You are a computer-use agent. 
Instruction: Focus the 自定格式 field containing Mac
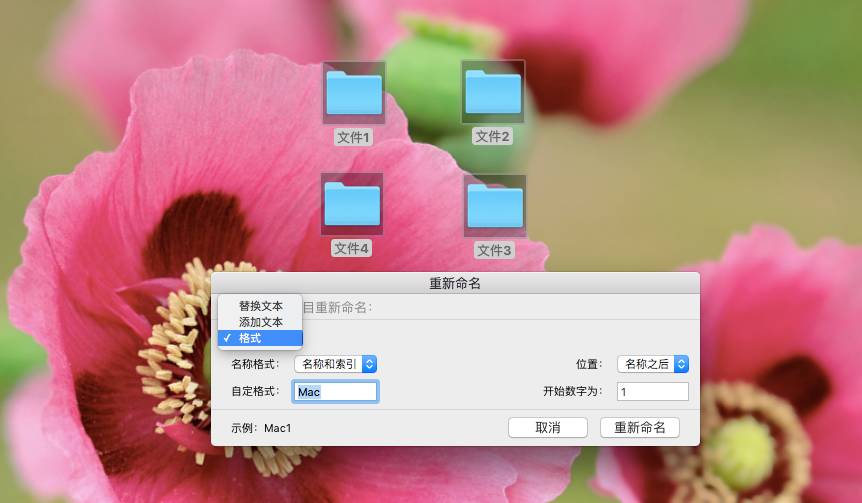[x=335, y=392]
